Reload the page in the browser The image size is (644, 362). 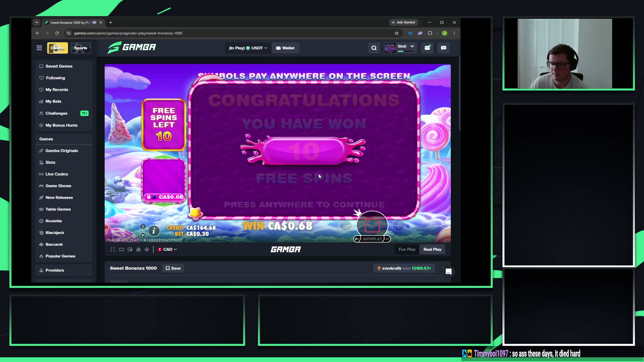click(x=57, y=33)
